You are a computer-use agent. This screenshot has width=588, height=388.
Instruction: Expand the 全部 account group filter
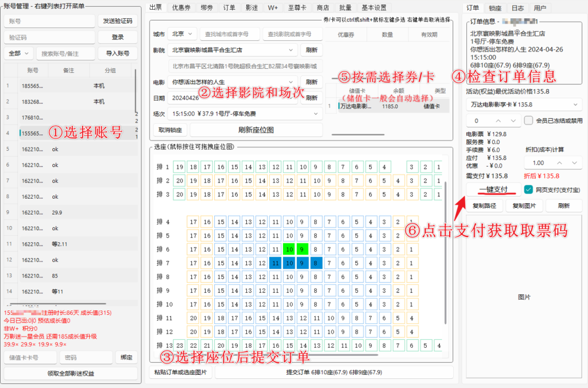point(19,53)
